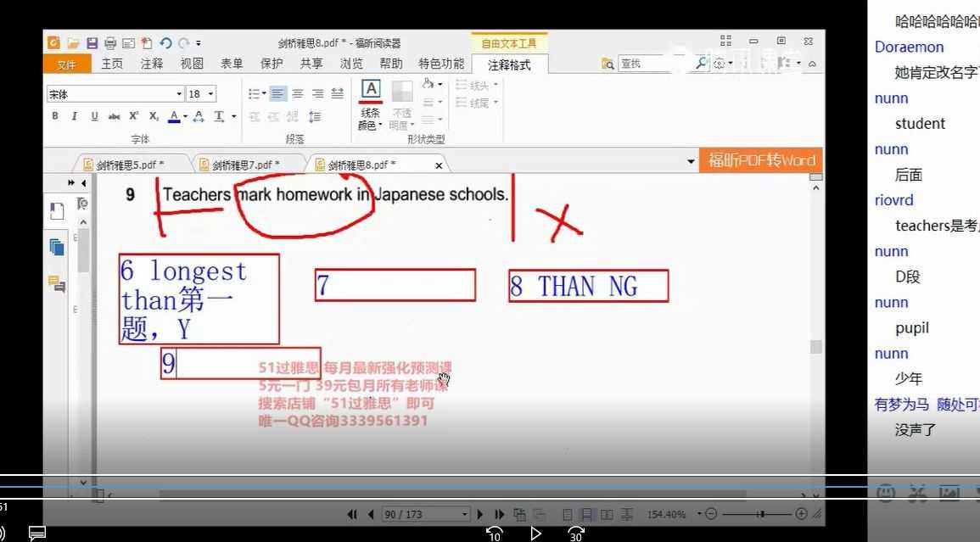This screenshot has height=542, width=980.
Task: Click the zoom slider handle
Action: coord(761,514)
